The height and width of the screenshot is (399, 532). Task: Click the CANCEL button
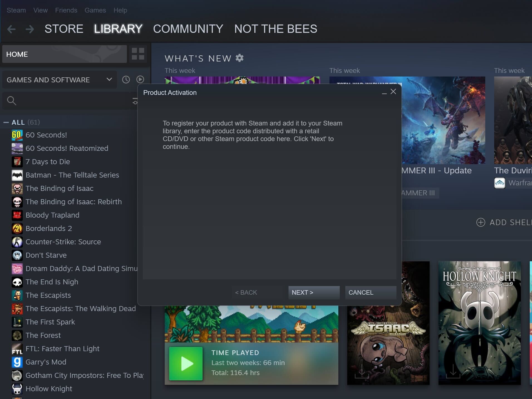coord(371,292)
